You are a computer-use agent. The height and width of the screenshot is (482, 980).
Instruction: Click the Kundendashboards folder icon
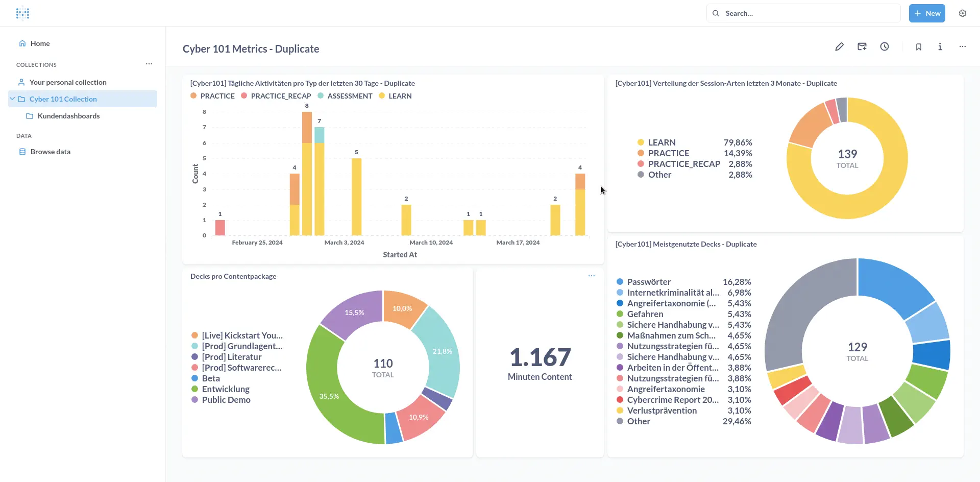tap(30, 116)
